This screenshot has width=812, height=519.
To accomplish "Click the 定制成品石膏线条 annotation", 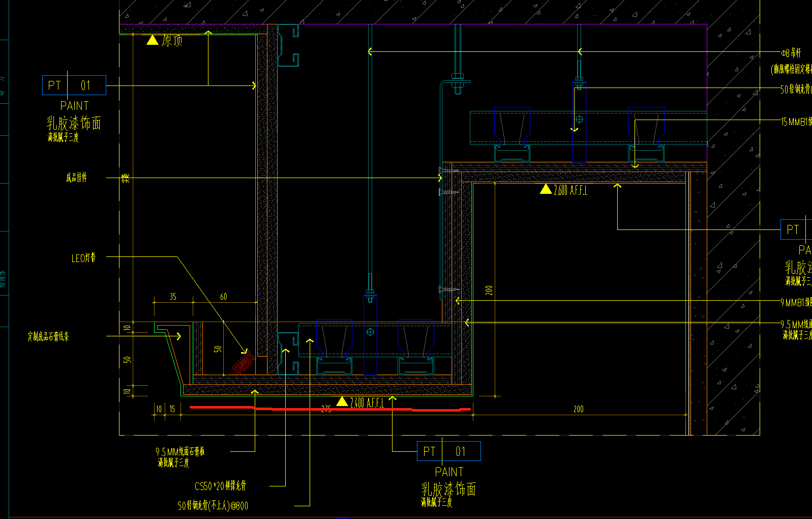I will (x=48, y=336).
